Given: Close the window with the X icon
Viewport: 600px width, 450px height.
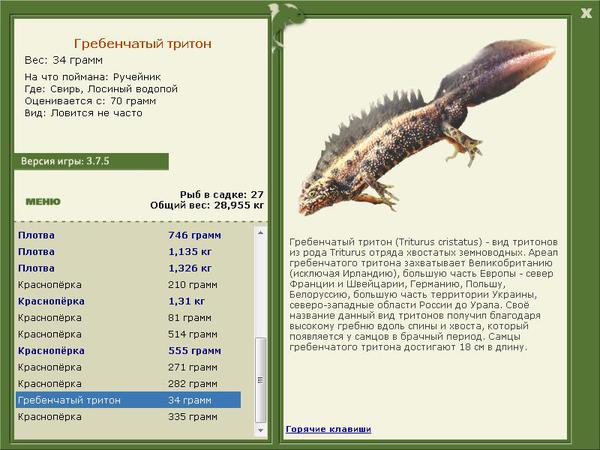Looking at the screenshot, I should (x=586, y=13).
